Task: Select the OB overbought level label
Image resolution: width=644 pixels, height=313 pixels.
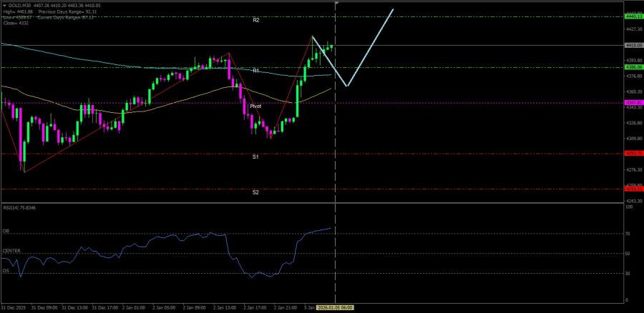Action: coord(5,231)
